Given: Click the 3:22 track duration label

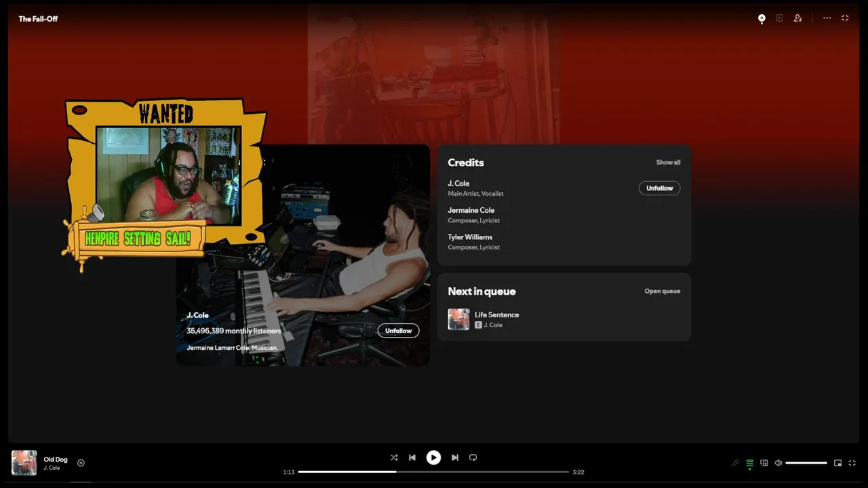Looking at the screenshot, I should pos(578,472).
